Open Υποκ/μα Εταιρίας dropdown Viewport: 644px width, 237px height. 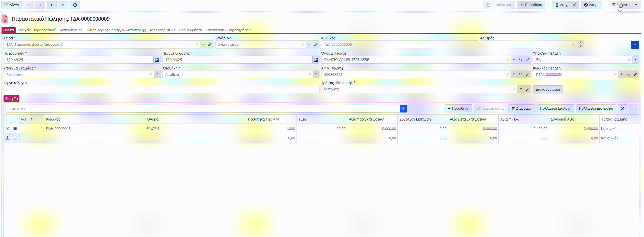[157, 74]
